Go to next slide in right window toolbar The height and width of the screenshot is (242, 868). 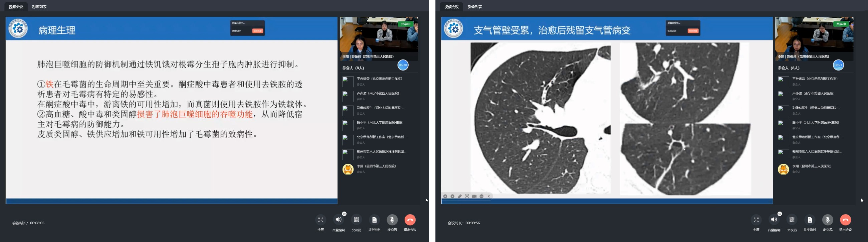coord(453,196)
